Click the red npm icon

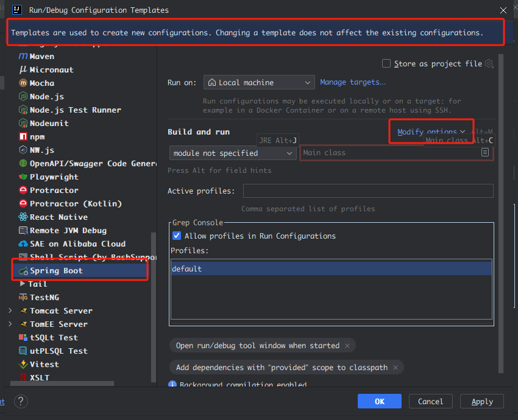[23, 136]
